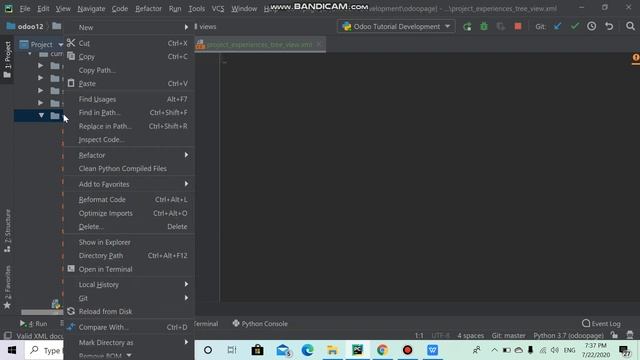Open the notification center in taskbar
The height and width of the screenshot is (360, 640).
click(x=624, y=350)
